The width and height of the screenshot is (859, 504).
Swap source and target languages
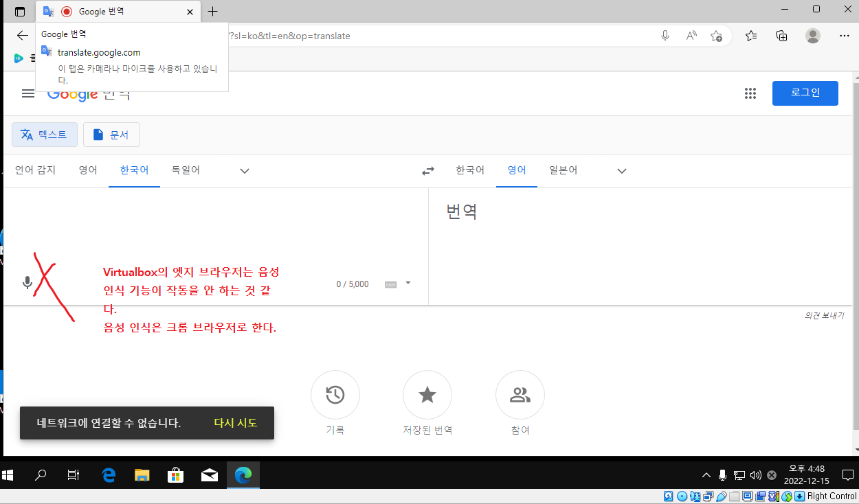[x=428, y=171]
